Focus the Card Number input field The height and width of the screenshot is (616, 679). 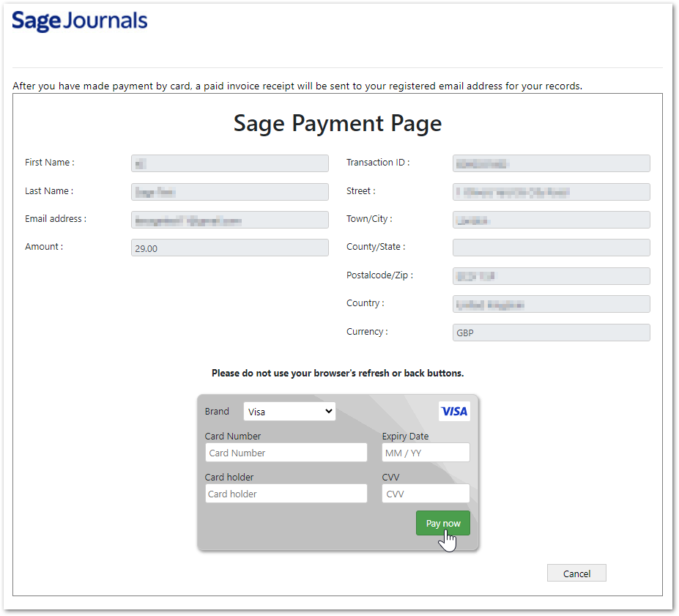tap(286, 453)
